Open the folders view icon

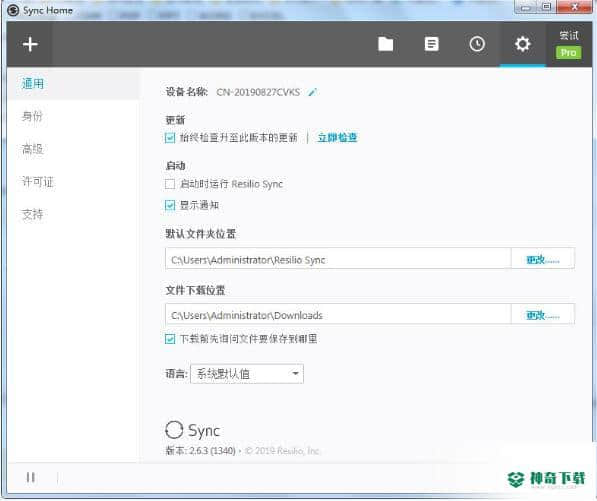click(x=385, y=44)
